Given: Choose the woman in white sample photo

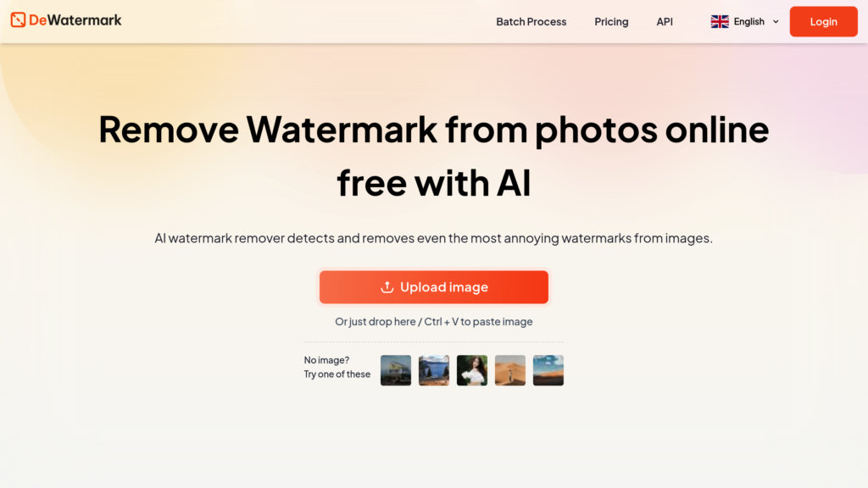Looking at the screenshot, I should (x=472, y=370).
